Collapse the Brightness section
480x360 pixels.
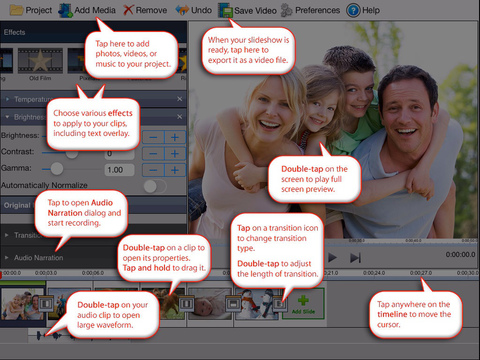(7, 117)
